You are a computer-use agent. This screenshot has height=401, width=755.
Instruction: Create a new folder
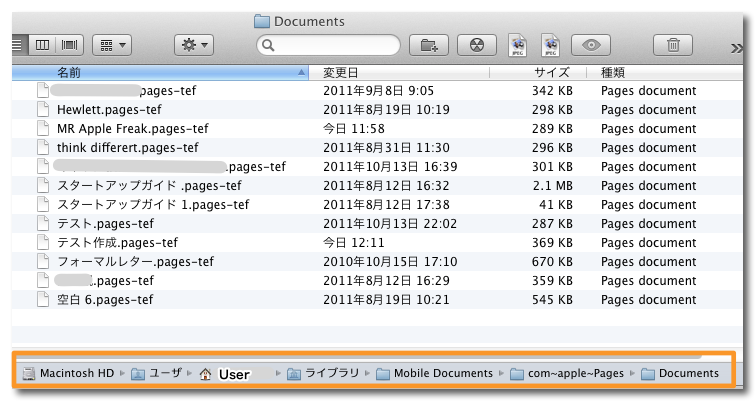pos(429,45)
